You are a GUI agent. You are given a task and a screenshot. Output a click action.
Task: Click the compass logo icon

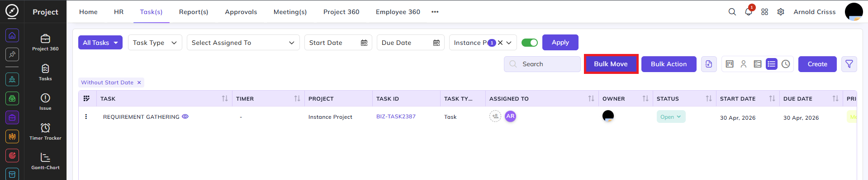[x=12, y=11]
